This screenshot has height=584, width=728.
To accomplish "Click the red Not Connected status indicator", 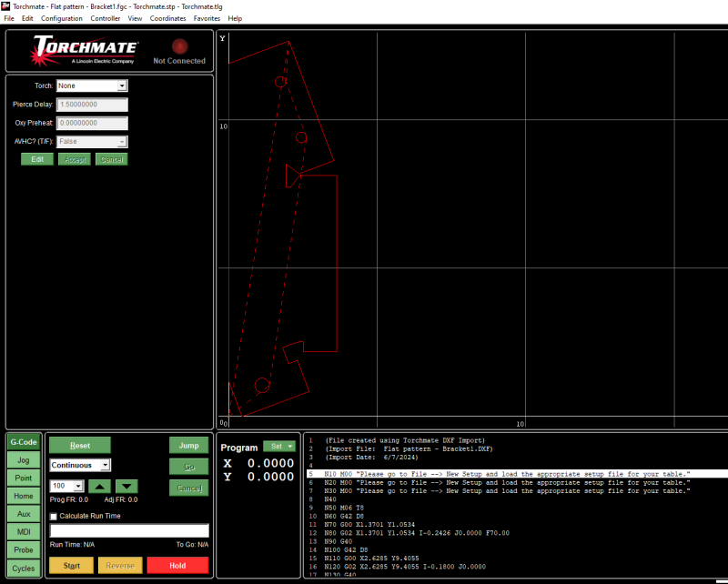I will [x=179, y=45].
